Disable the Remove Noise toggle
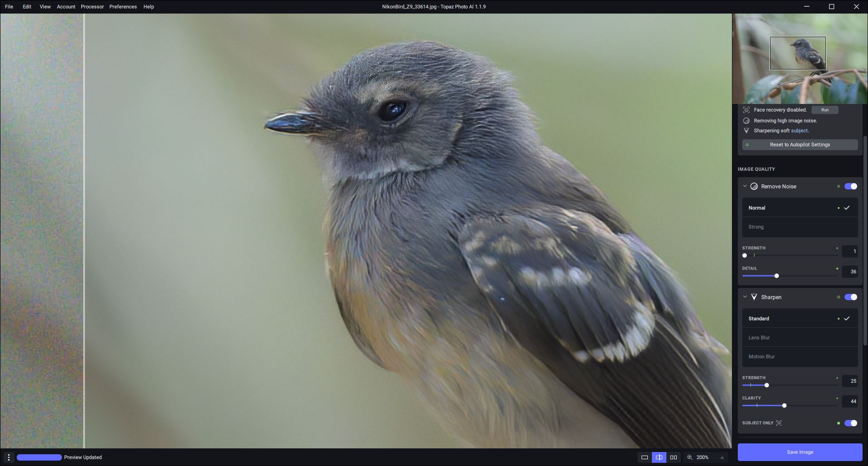Image resolution: width=868 pixels, height=466 pixels. 850,186
